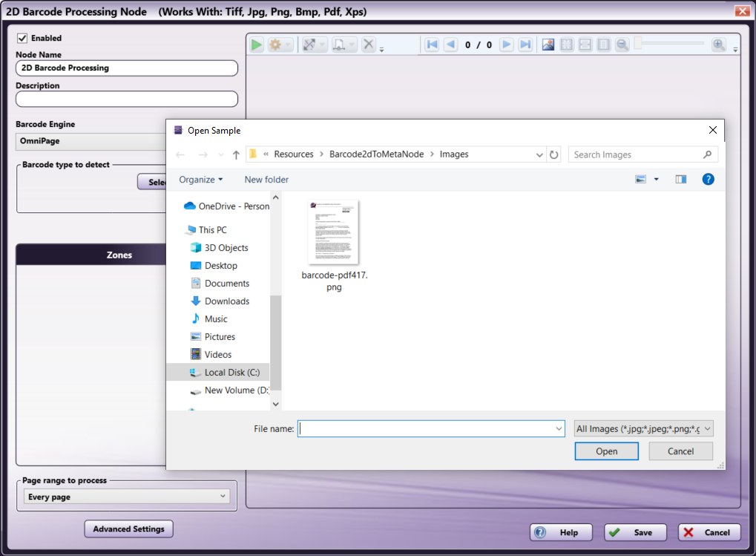Select This PC in navigation pane
The image size is (756, 556).
[206, 230]
